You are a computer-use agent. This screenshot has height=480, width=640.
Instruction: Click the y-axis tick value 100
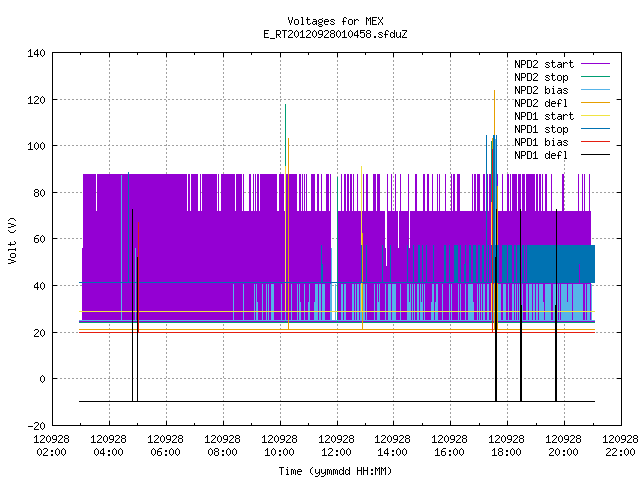(x=36, y=146)
